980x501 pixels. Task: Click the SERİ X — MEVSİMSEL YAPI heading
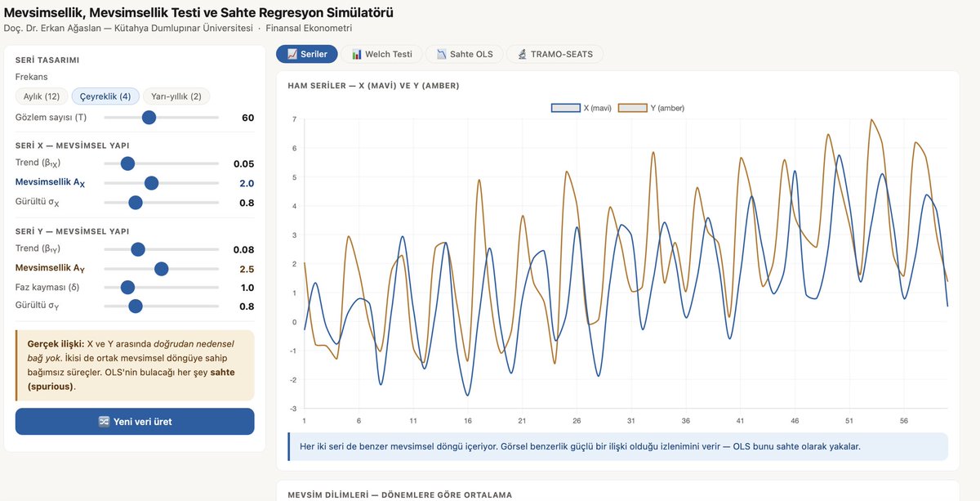[x=72, y=145]
